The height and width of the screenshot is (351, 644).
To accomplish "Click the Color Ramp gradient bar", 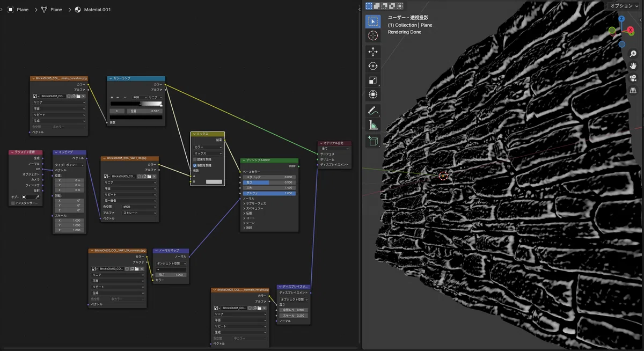I will point(136,104).
